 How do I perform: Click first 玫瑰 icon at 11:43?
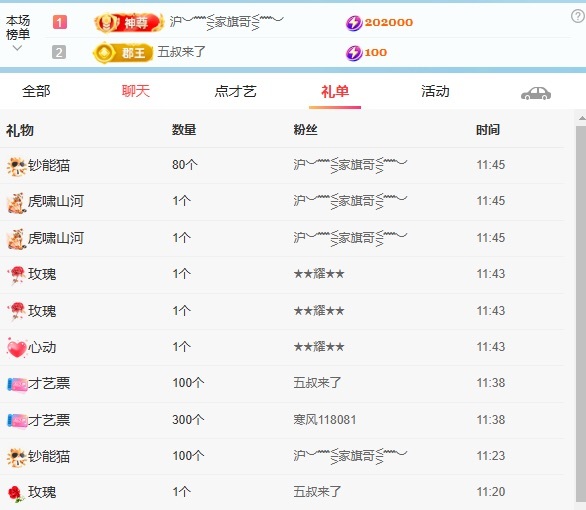[x=16, y=275]
